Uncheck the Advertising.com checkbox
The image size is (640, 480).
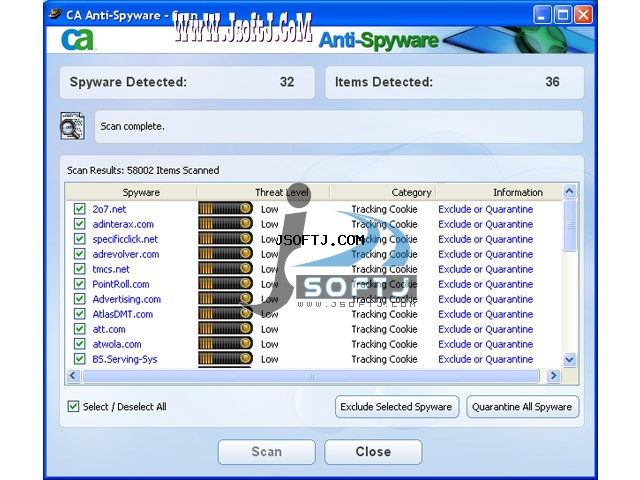80,299
